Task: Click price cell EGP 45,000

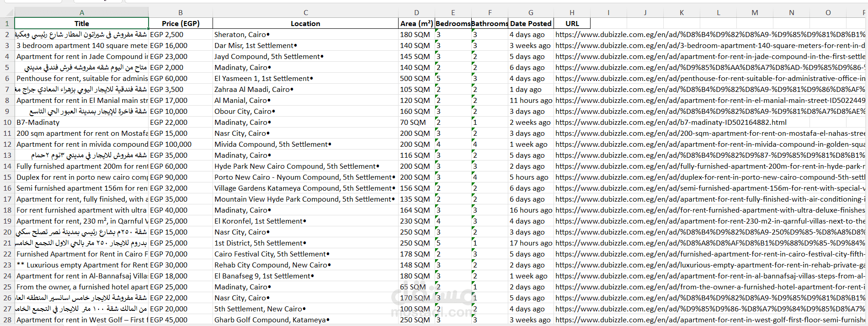Action: click(181, 320)
